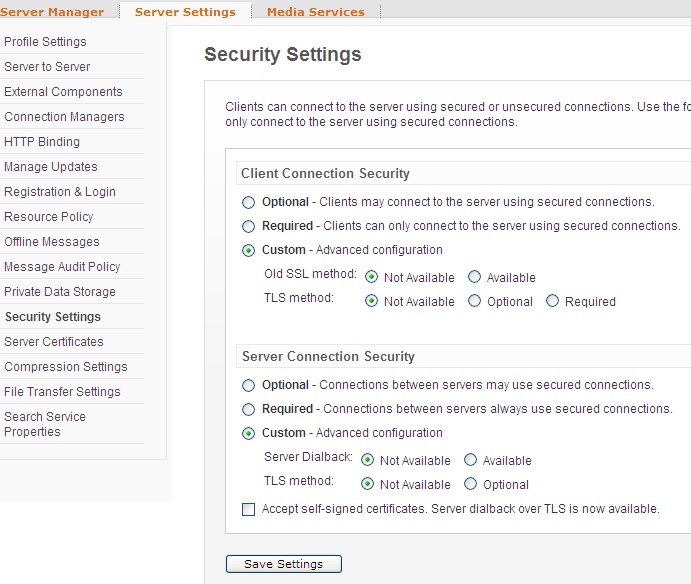The image size is (691, 584).
Task: Open Server Certificates page
Action: (x=53, y=342)
